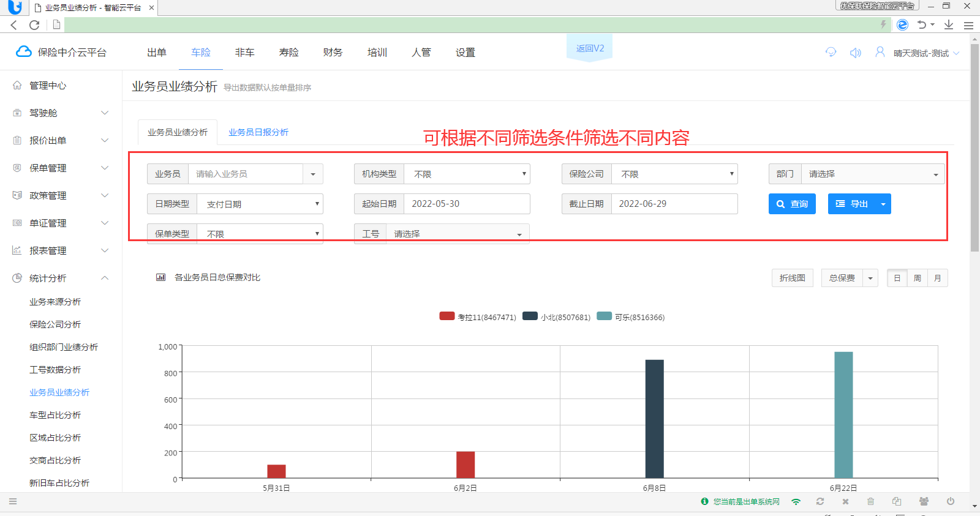Viewport: 980px width, 516px height.
Task: Reload the page with the refresh icon
Action: (34, 25)
